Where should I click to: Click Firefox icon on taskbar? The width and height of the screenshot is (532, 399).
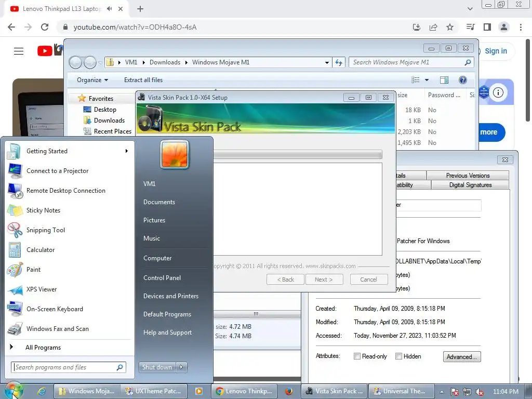click(289, 391)
